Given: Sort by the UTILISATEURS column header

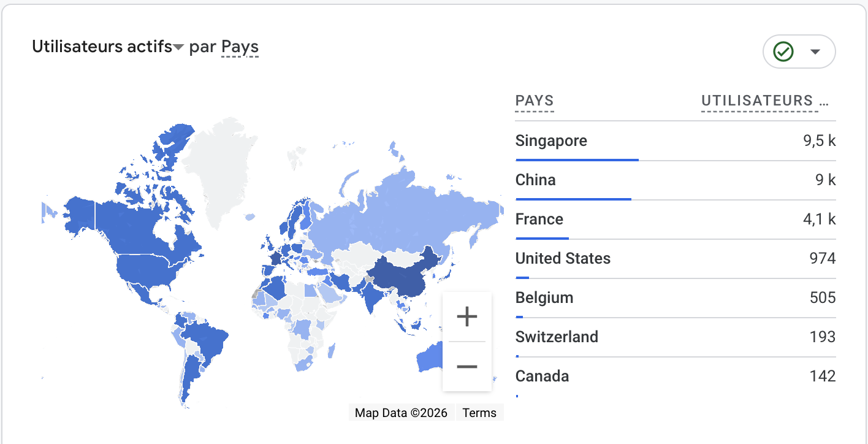Looking at the screenshot, I should (758, 101).
